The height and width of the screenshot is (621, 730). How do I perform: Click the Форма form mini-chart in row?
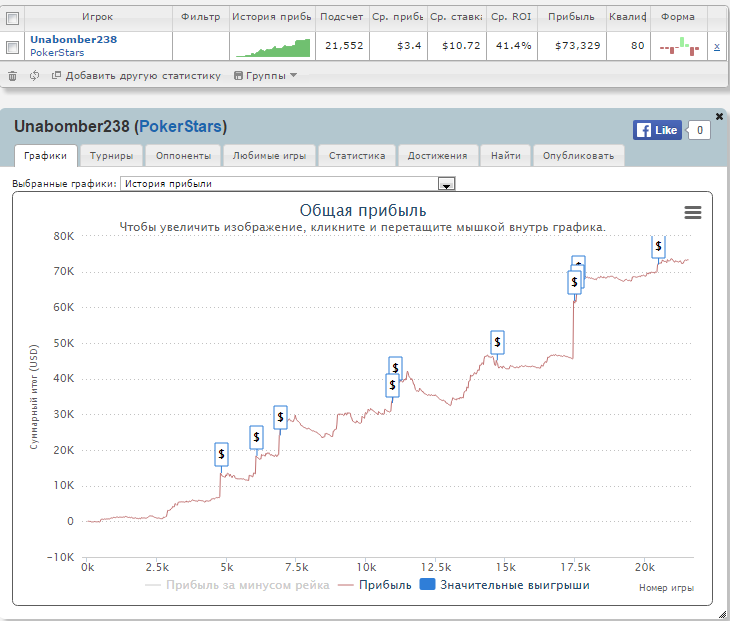[679, 46]
